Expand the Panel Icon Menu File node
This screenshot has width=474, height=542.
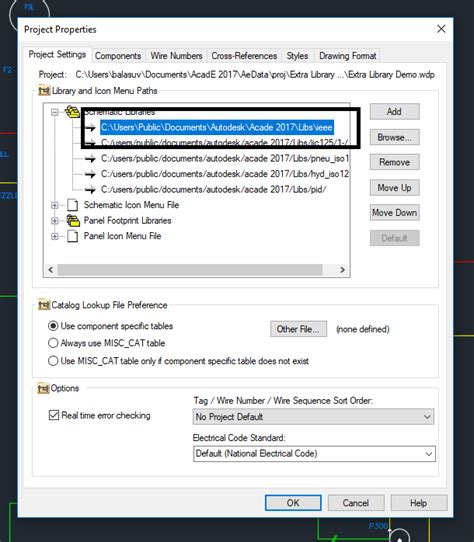click(x=54, y=236)
